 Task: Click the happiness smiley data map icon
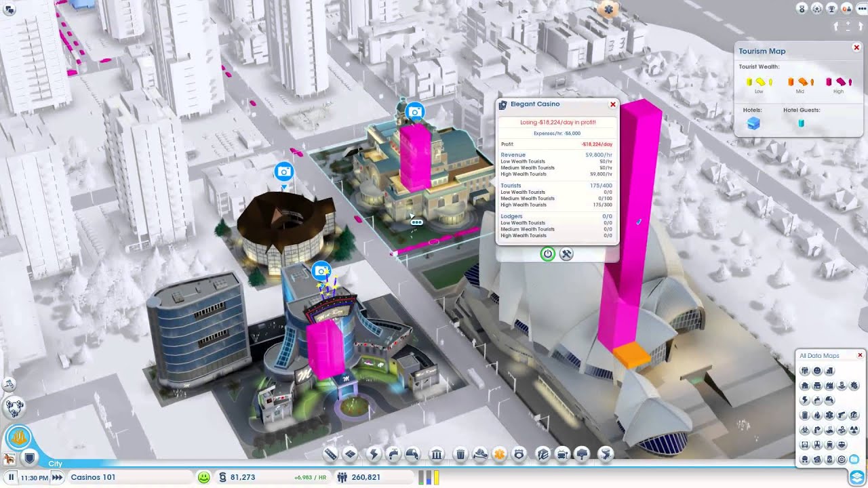click(817, 370)
